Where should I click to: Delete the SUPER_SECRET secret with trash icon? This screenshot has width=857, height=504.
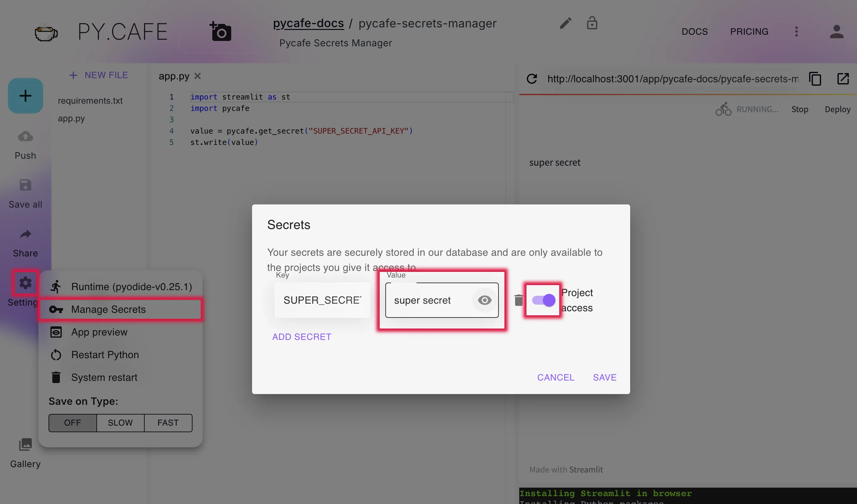click(518, 300)
